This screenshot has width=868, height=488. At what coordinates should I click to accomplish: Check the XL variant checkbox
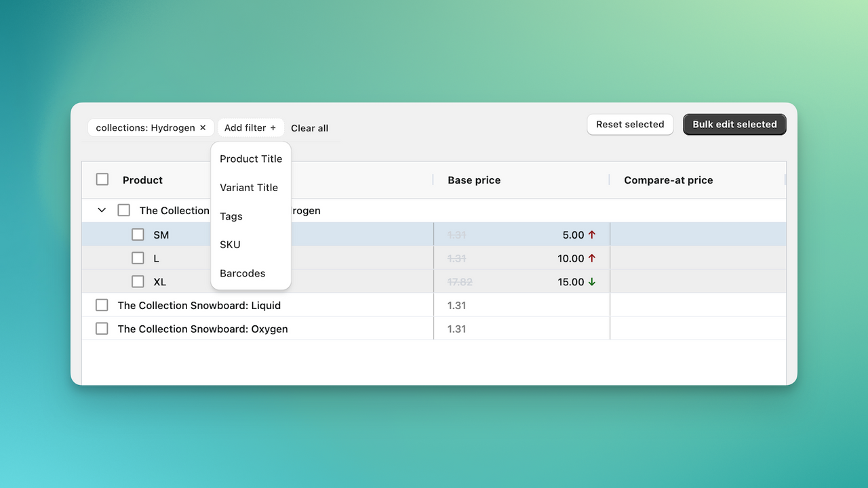coord(138,281)
